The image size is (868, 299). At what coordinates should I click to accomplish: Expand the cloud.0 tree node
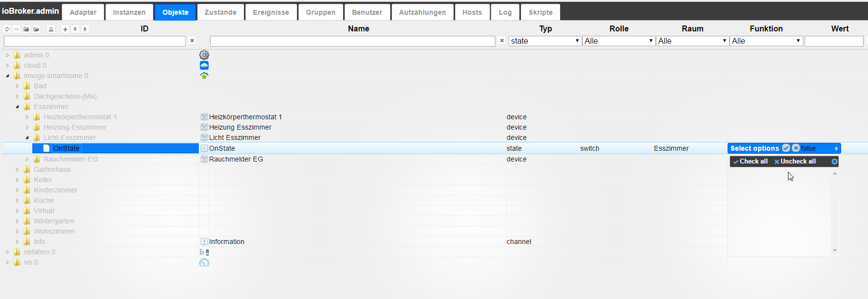pyautogui.click(x=7, y=65)
